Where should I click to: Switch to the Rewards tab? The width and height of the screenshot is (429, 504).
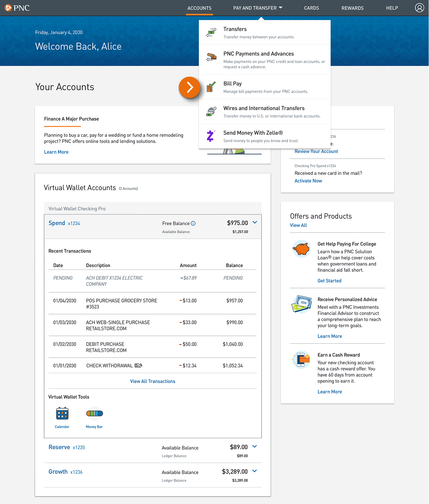pos(352,8)
